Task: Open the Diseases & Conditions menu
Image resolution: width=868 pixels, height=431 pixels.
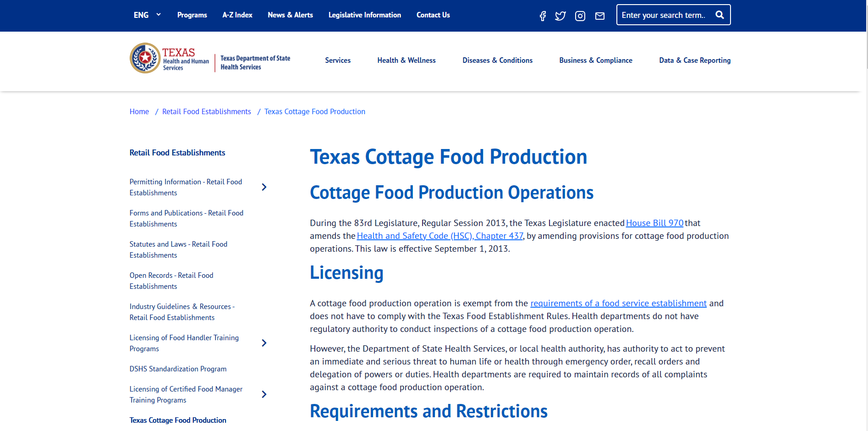Action: tap(497, 60)
